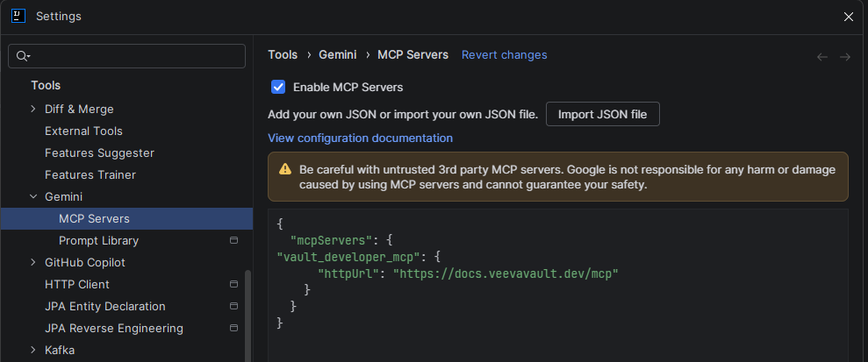
Task: Click the IntelliJ IDEA logo icon
Action: pos(18,16)
